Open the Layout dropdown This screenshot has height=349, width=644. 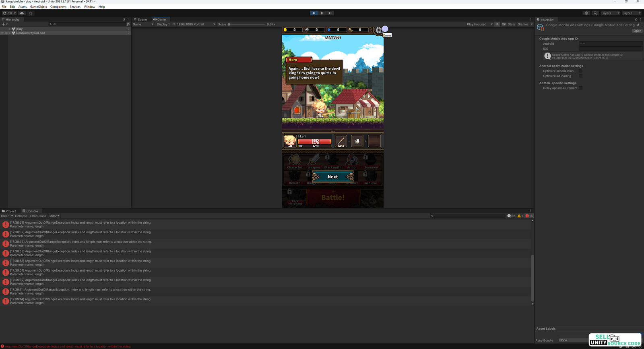[632, 13]
